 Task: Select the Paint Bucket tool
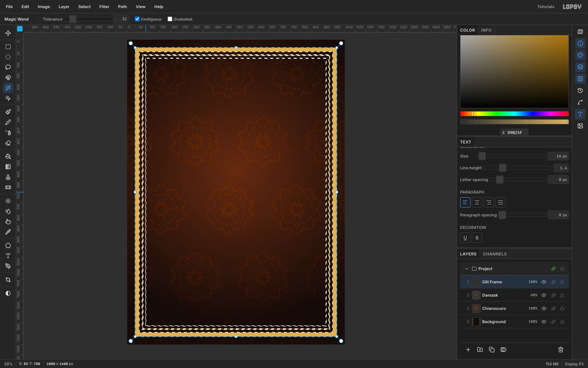[8, 156]
